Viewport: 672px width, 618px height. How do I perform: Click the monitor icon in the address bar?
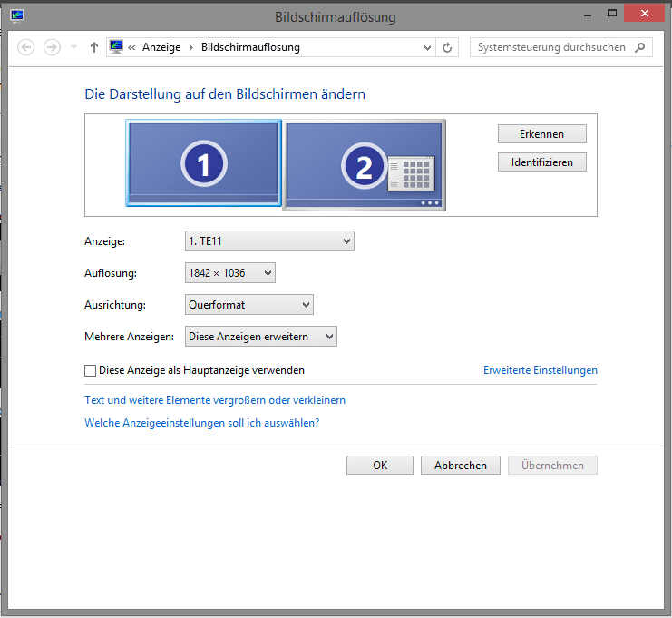[116, 47]
